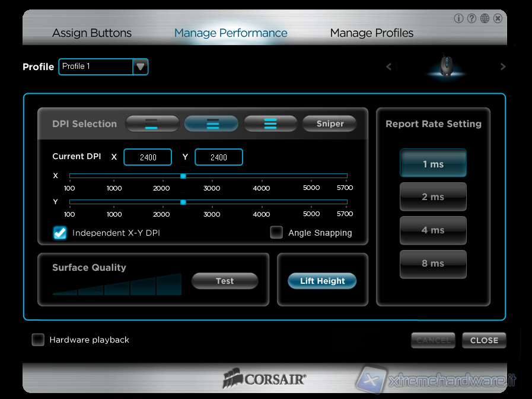
Task: Select the second DPI level button
Action: (212, 123)
